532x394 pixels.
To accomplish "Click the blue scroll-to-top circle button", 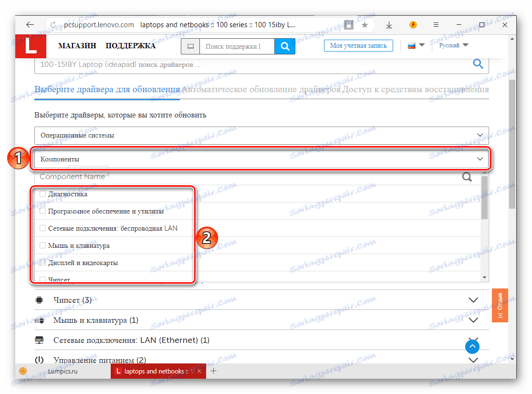I will pyautogui.click(x=472, y=346).
